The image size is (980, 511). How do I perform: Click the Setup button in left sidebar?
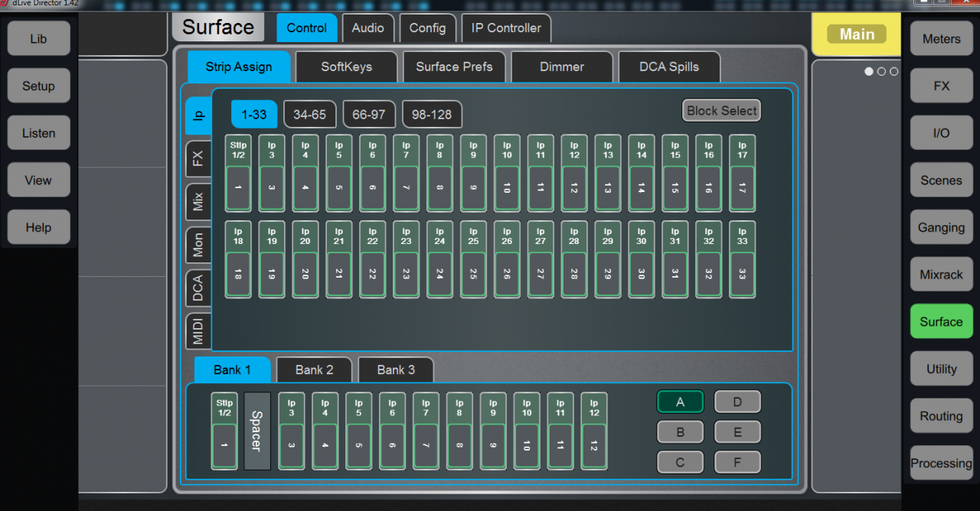pos(38,86)
